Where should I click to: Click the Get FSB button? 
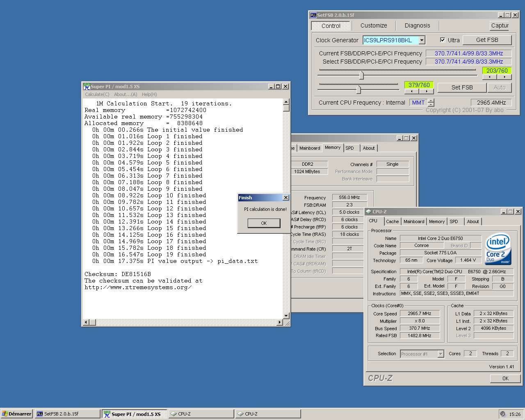487,40
